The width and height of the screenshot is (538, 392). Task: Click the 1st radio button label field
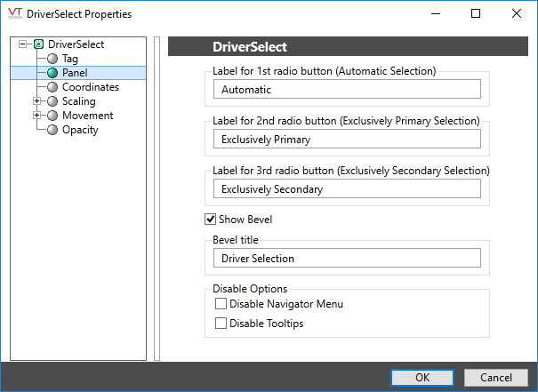coord(347,90)
